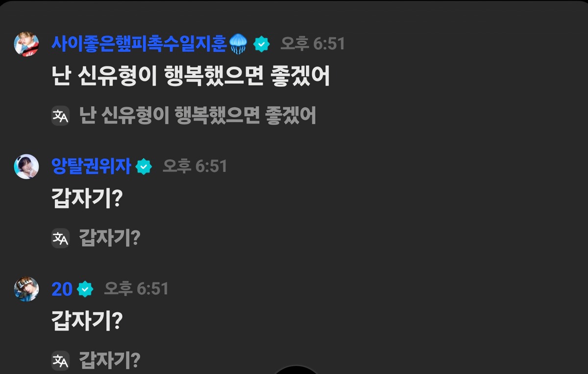Tap the translate icon under the first message
Viewport: 588px width, 374px height.
click(x=60, y=116)
